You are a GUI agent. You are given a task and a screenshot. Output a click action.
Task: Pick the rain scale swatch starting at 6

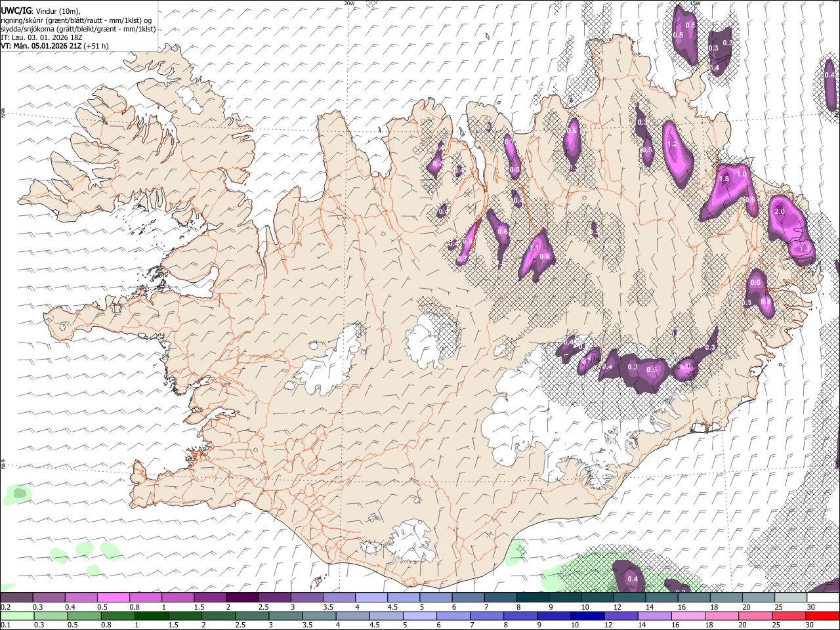[x=453, y=616]
